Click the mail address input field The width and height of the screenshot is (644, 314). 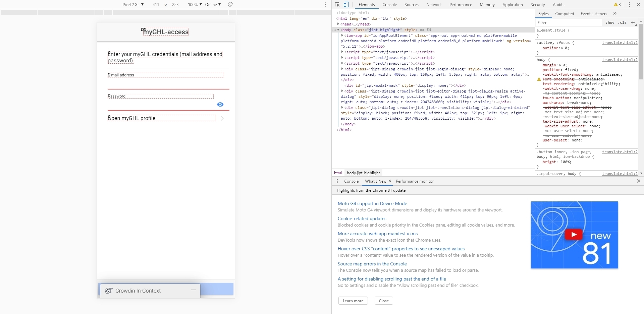point(168,84)
